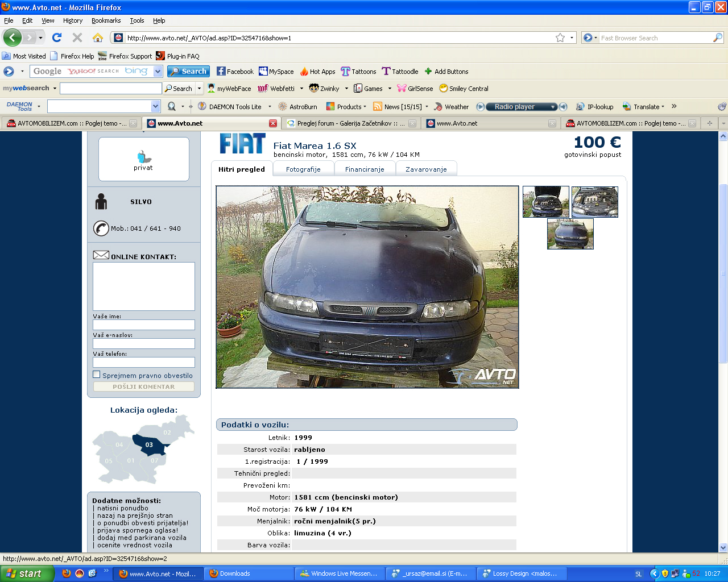The width and height of the screenshot is (728, 582).
Task: Close the active www.Avto.net tab
Action: [273, 123]
